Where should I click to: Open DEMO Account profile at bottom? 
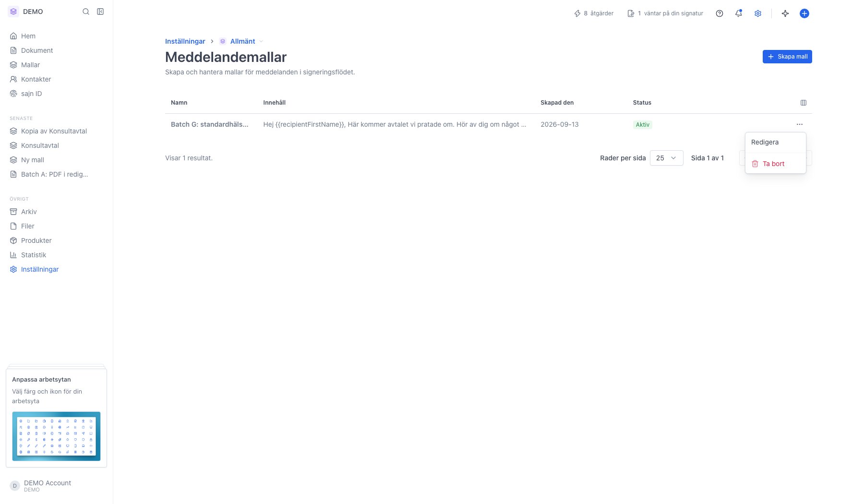(x=56, y=486)
